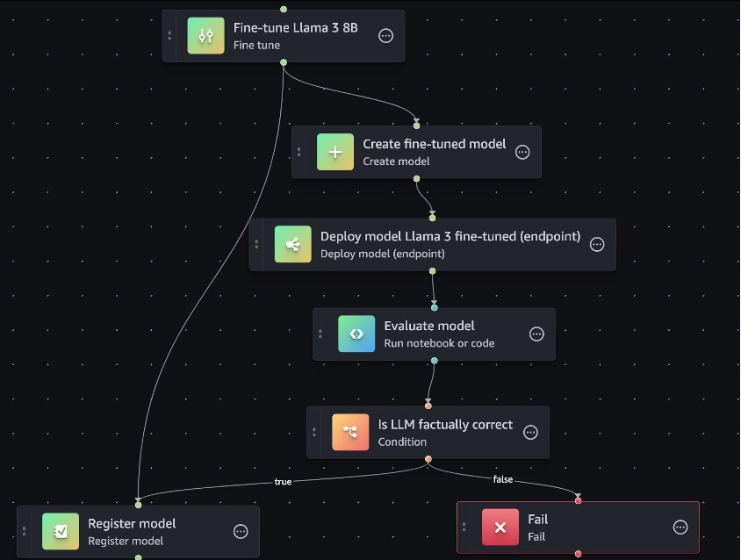Open options menu for Evaluate model step
This screenshot has height=560, width=741.
(x=536, y=334)
